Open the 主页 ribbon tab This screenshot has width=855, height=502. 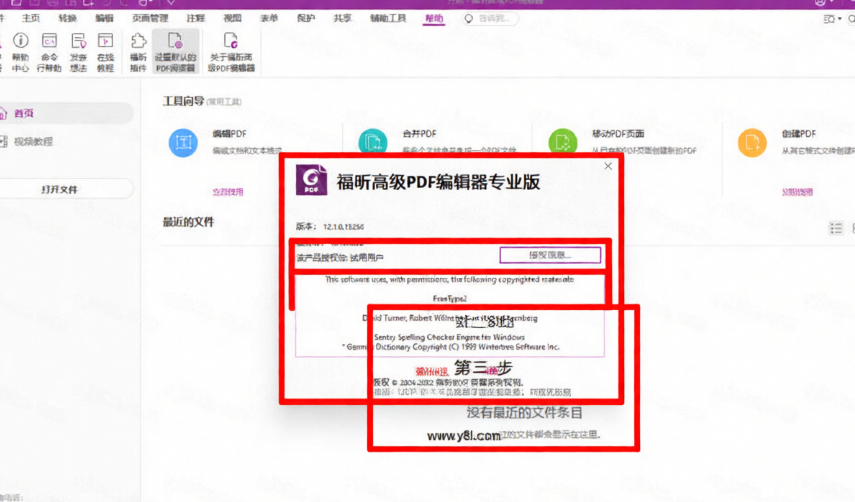pyautogui.click(x=31, y=18)
